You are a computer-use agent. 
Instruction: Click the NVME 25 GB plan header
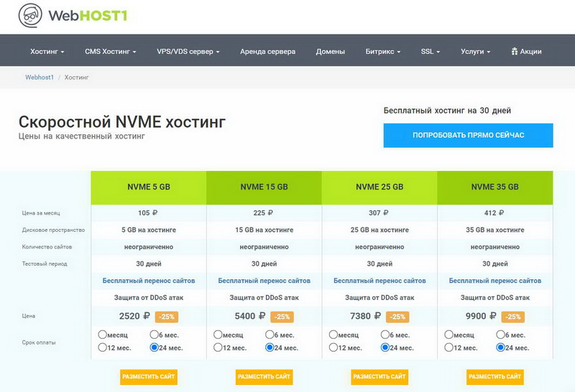coord(379,187)
